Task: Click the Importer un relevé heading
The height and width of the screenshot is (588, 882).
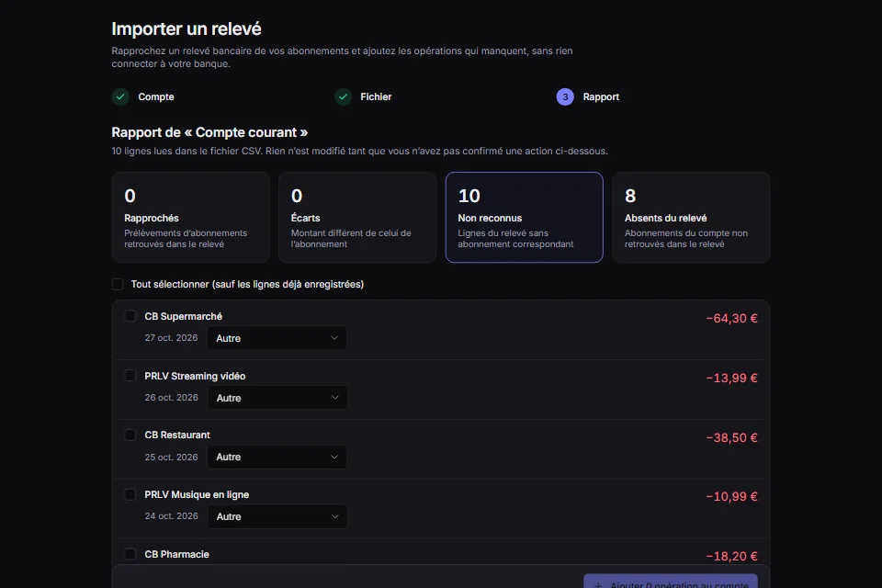Action: click(187, 28)
